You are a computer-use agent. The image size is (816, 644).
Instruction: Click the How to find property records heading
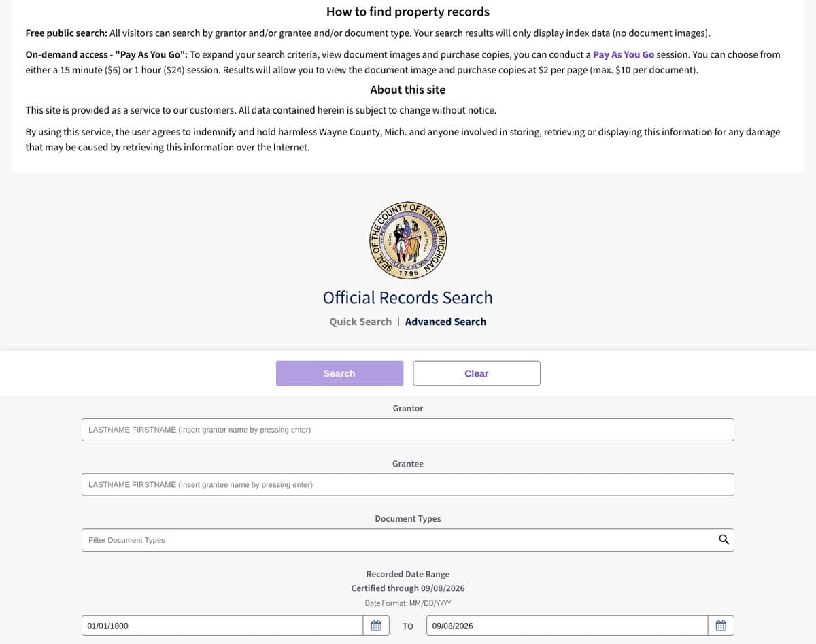pyautogui.click(x=408, y=12)
